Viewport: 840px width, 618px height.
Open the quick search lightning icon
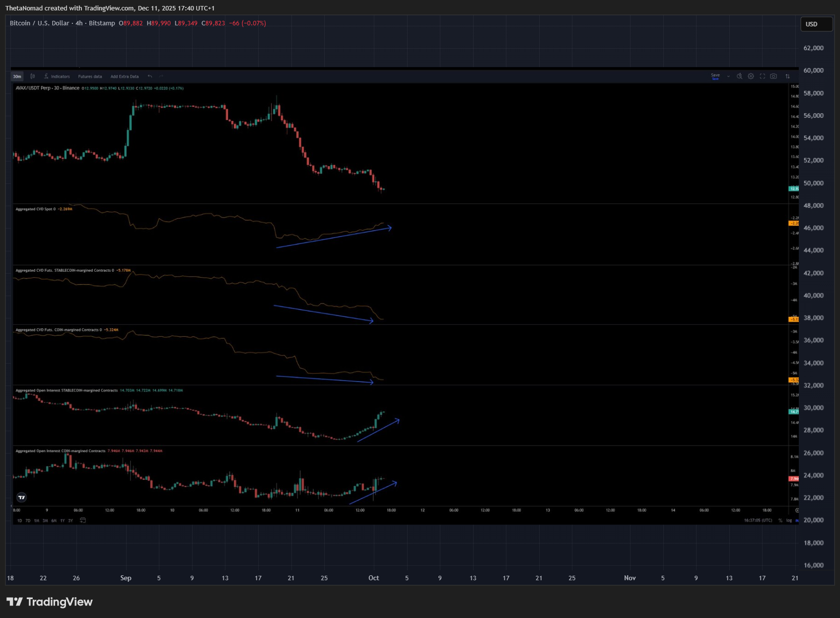[739, 76]
